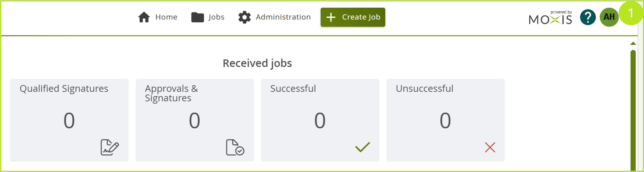The height and width of the screenshot is (172, 644).
Task: View the Unsuccessful jobs tile
Action: tap(445, 120)
